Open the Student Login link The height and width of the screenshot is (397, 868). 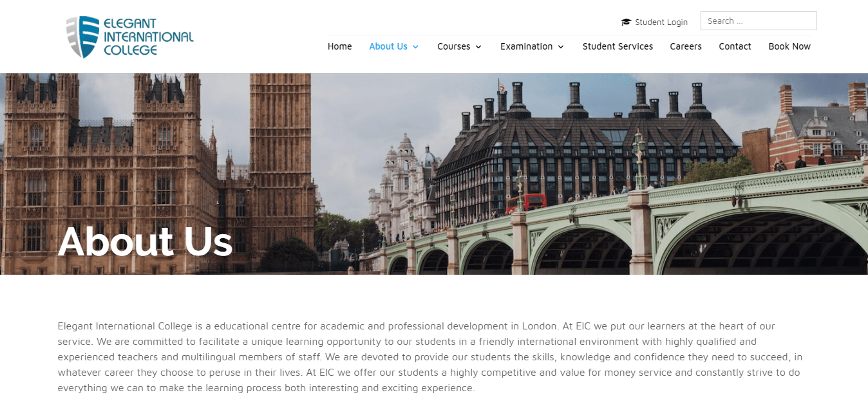pos(661,22)
